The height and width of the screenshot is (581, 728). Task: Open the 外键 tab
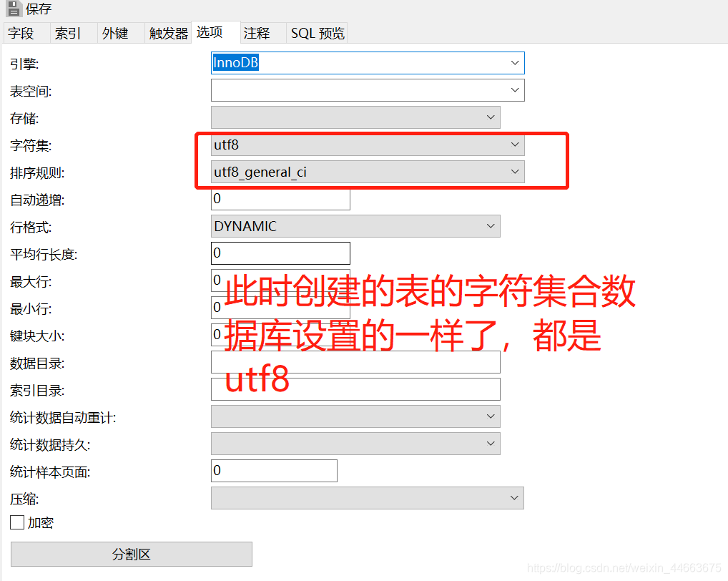(x=114, y=33)
